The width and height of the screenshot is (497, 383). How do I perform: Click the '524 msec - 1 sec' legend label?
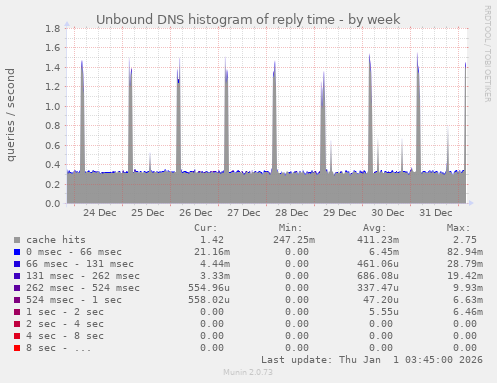point(74,300)
